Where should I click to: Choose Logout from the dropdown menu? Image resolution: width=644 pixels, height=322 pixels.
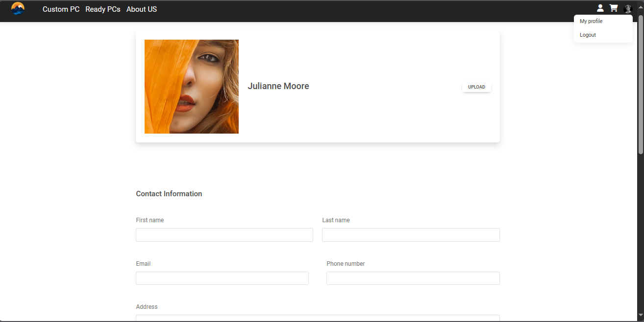click(x=588, y=35)
